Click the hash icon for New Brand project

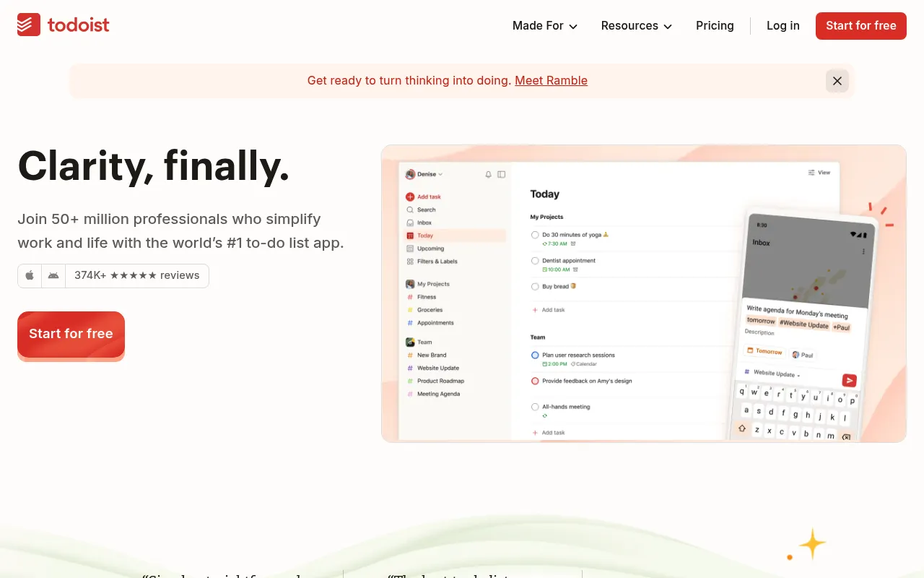[410, 355]
